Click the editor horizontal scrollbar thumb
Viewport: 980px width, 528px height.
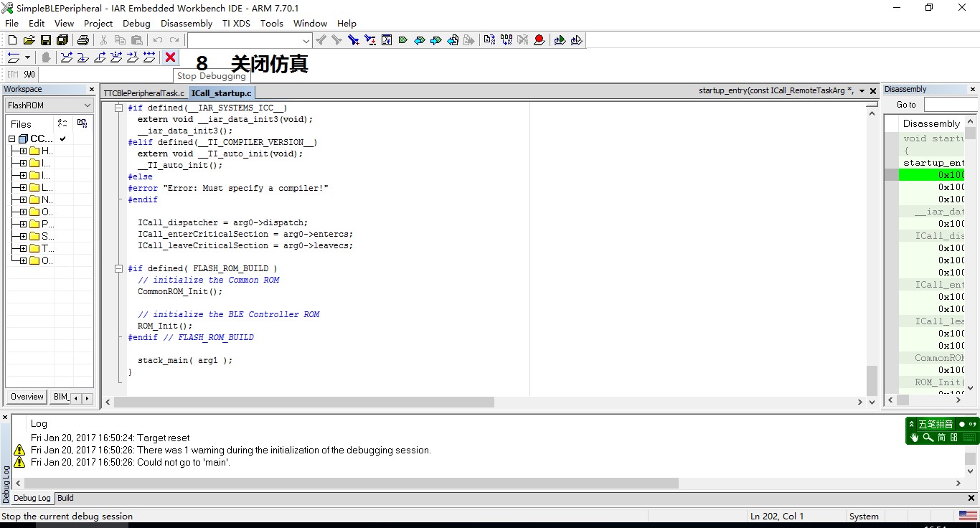[304, 402]
